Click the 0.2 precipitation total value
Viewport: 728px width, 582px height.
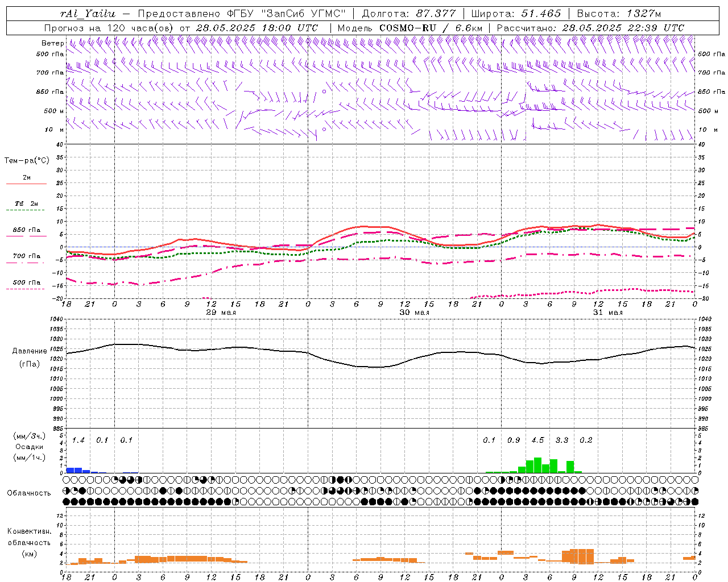point(586,440)
